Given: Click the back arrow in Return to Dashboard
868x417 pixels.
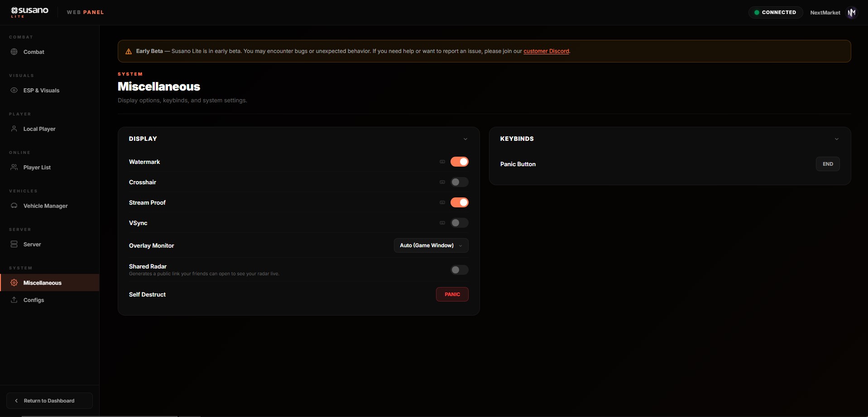Looking at the screenshot, I should [16, 401].
